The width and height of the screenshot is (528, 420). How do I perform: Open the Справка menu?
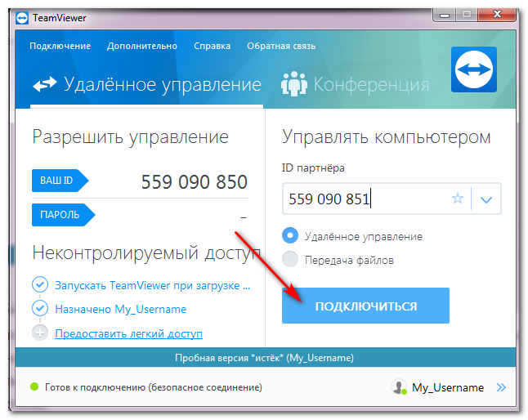click(213, 46)
